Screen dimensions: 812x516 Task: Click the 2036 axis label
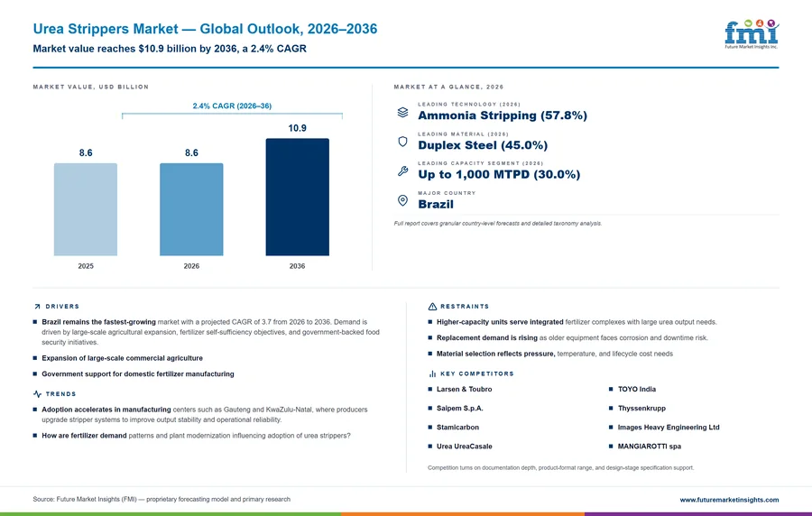[x=297, y=266]
